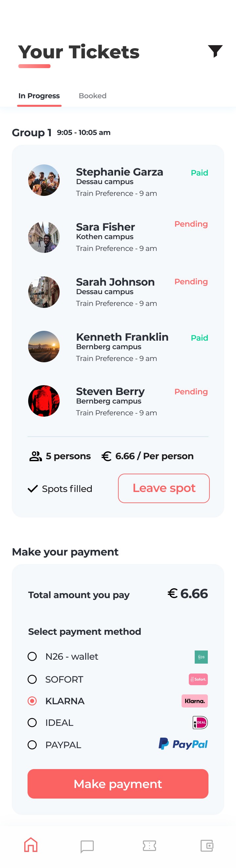Select N26 - wallet radio button
Screen dimensions: 236x868
pos(32,656)
